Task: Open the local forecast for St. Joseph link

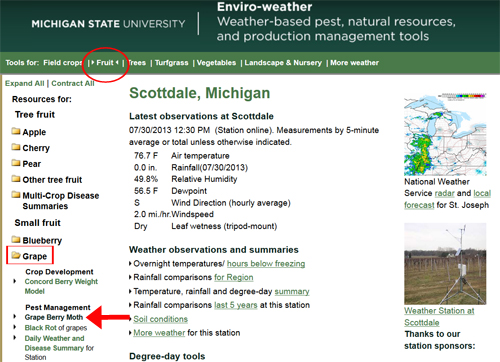Action: point(448,199)
